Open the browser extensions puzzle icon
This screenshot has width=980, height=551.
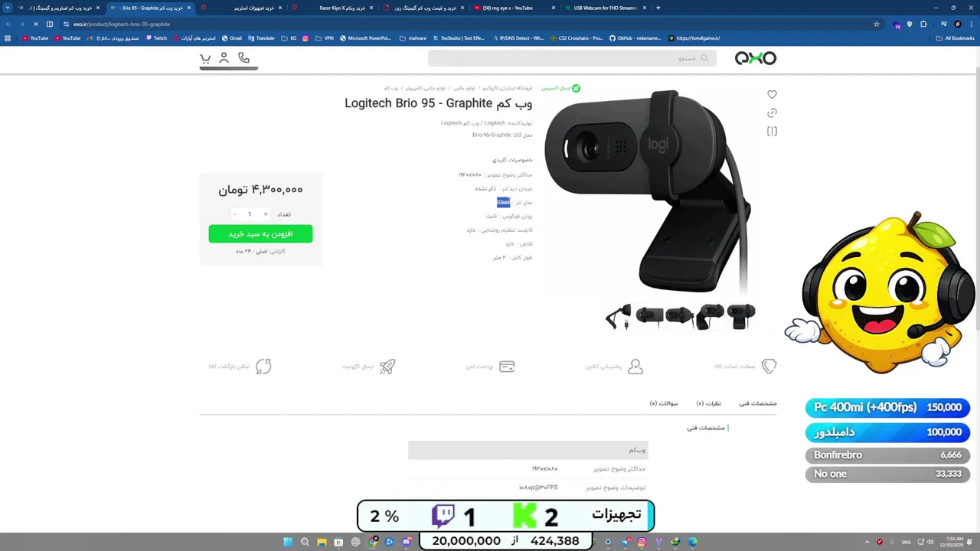tap(923, 24)
